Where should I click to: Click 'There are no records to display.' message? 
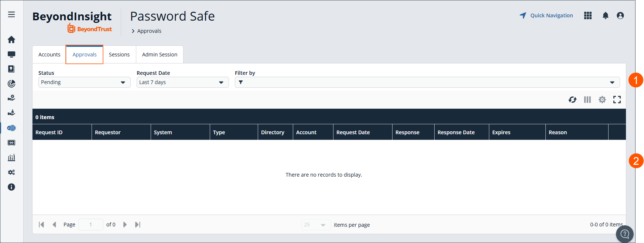point(324,175)
